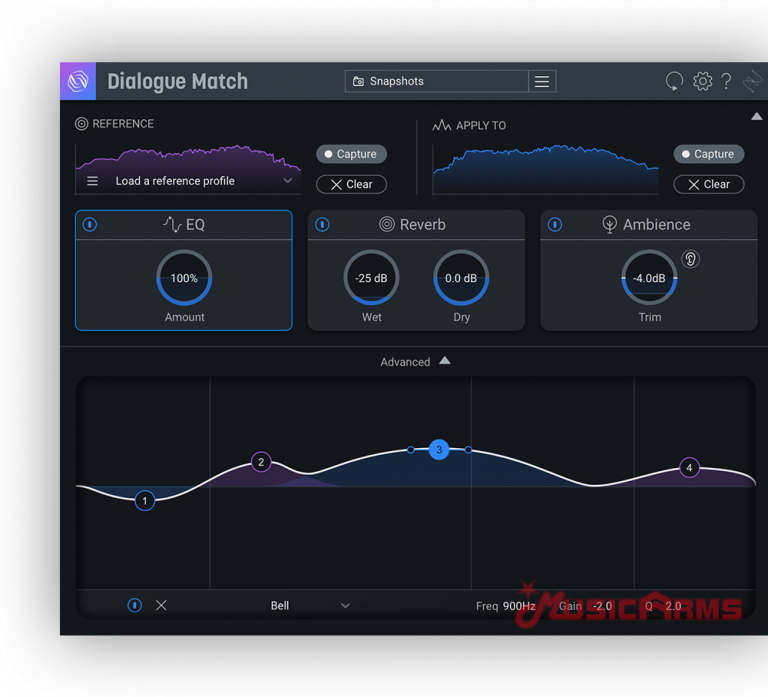Click the Reverb Wet knob

[x=371, y=278]
